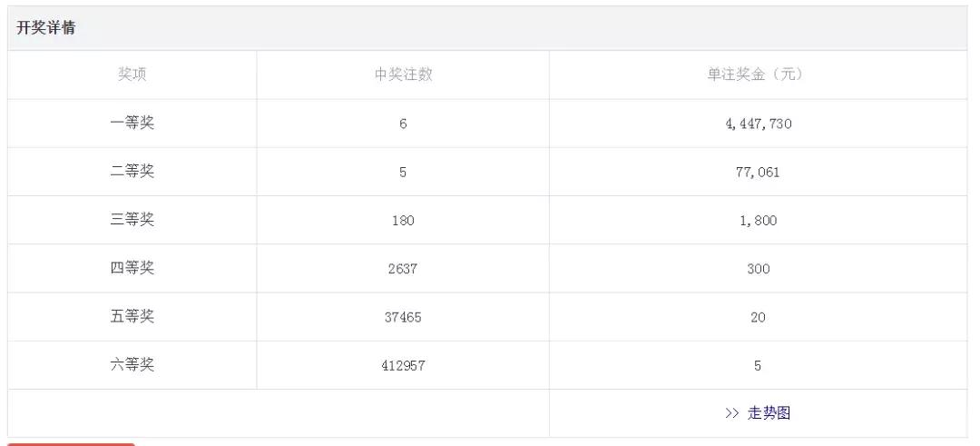The width and height of the screenshot is (980, 446).
Task: Click the 三等奖 row label
Action: pos(132,220)
